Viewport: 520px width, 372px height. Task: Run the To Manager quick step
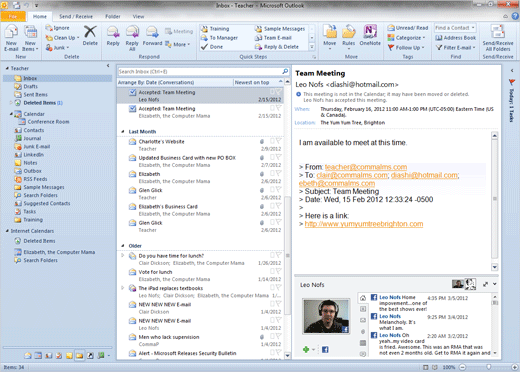point(219,38)
